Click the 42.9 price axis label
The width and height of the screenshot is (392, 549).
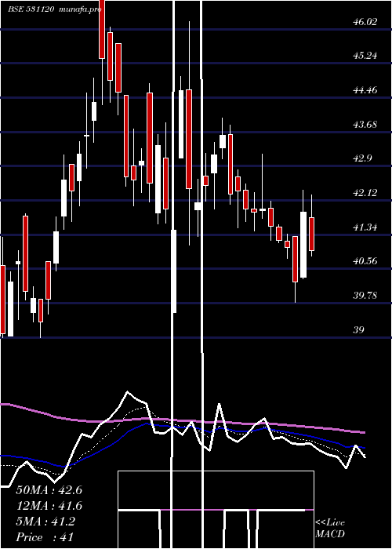(362, 158)
